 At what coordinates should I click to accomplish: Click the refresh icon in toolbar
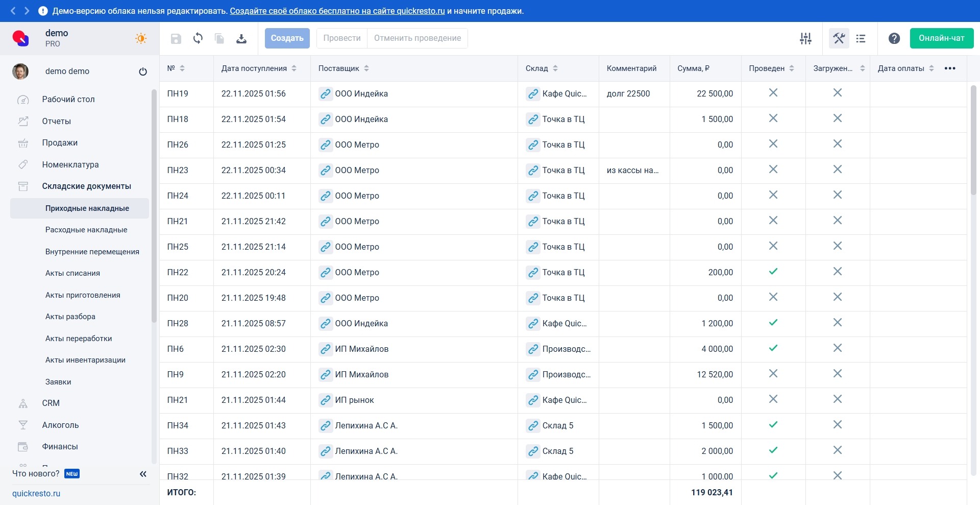coord(198,38)
